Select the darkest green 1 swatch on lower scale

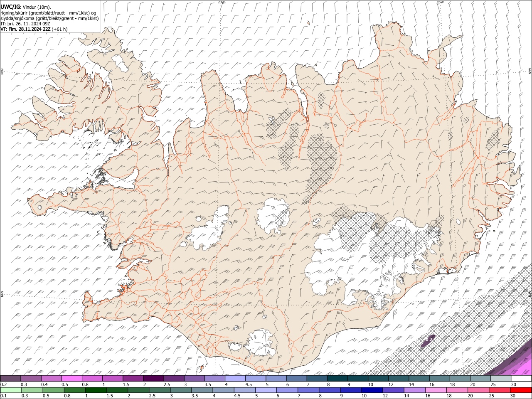pos(96,390)
